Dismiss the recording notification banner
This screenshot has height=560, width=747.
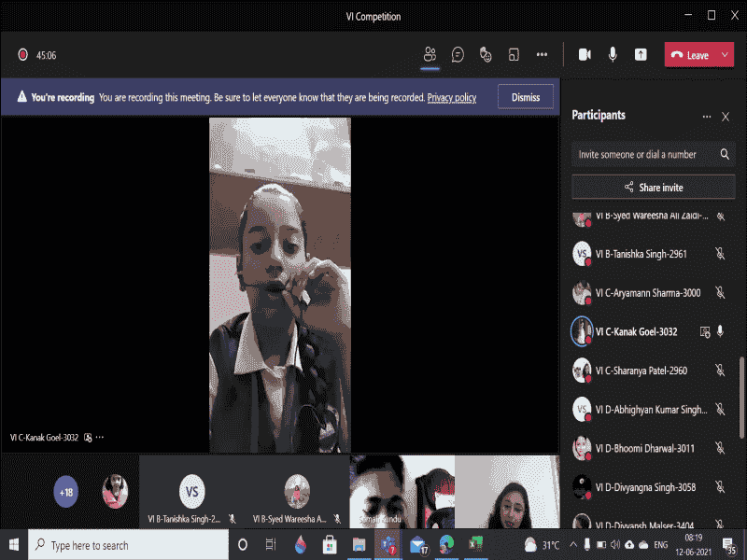tap(525, 97)
